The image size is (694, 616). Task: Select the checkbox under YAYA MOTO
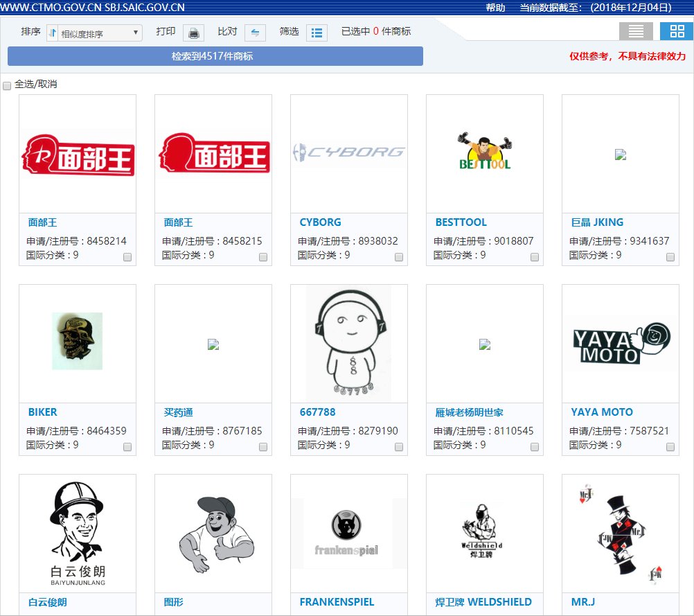tap(670, 446)
